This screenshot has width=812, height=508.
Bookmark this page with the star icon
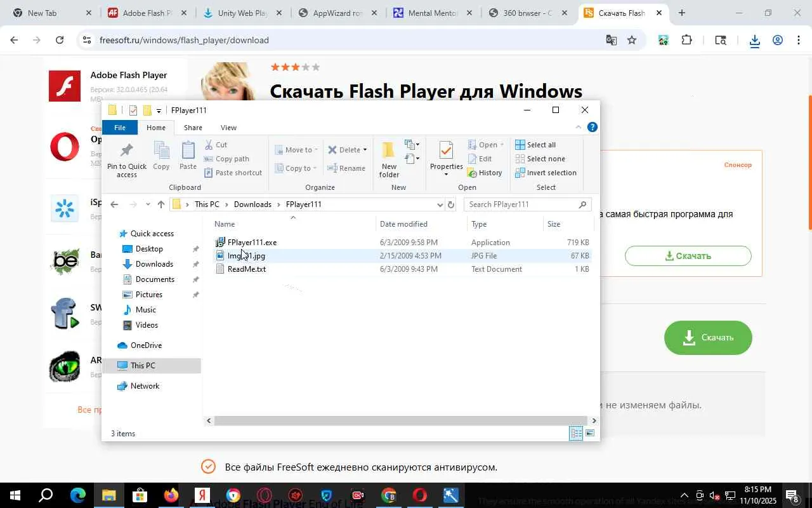pos(632,40)
